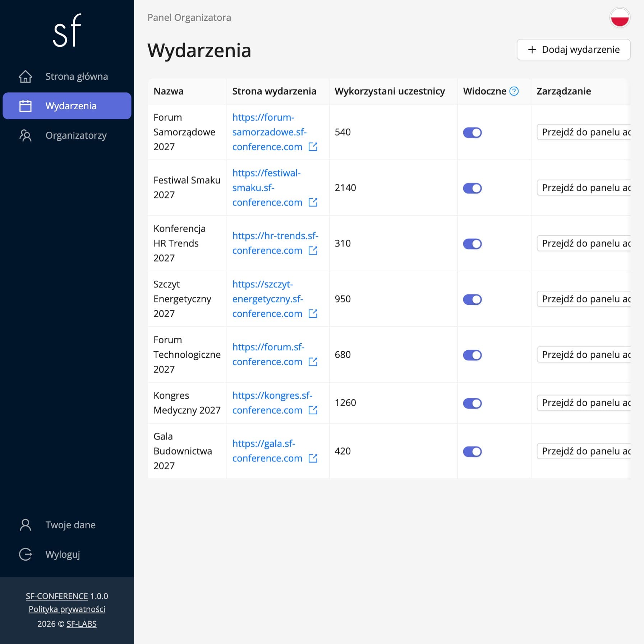
Task: Click the participant count 2140
Action: point(345,188)
